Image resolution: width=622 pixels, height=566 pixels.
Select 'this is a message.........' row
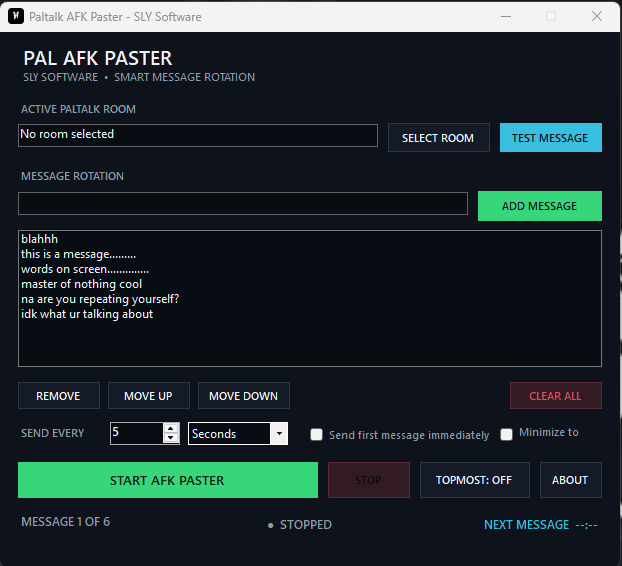[310, 254]
